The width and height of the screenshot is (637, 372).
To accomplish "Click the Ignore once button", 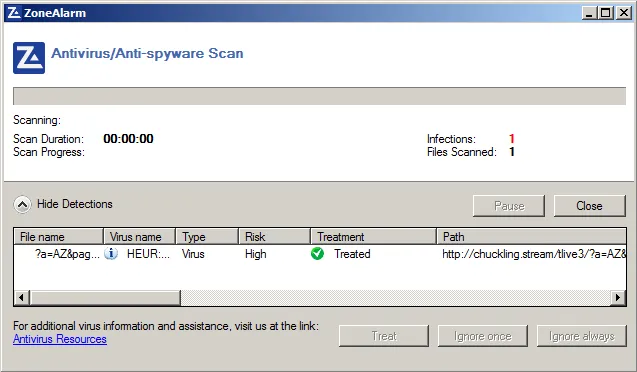I will [x=483, y=336].
